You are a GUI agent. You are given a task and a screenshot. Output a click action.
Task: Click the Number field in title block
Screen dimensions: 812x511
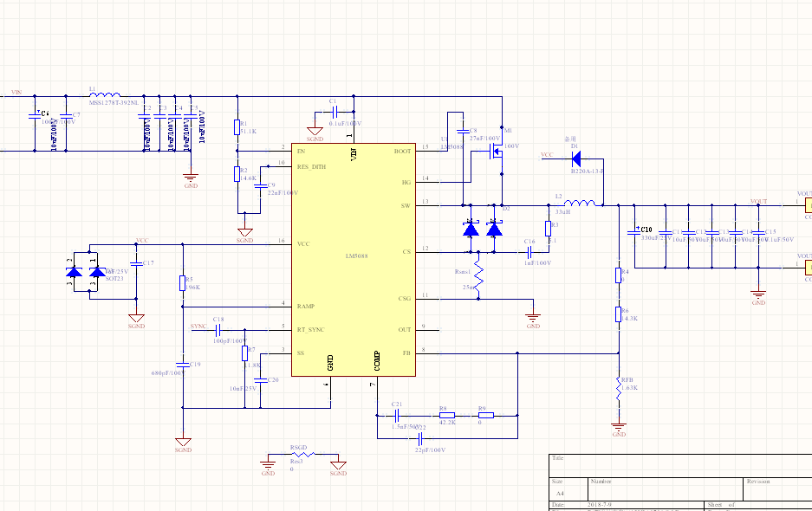tap(666, 490)
